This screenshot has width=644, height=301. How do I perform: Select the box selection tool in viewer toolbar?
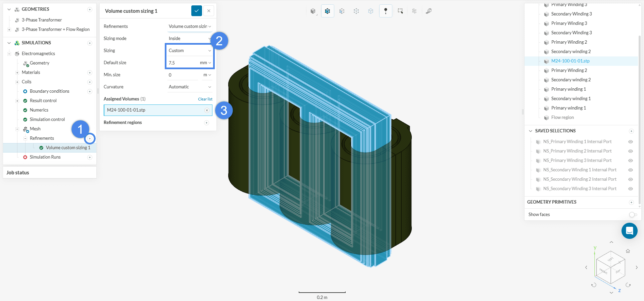click(x=400, y=11)
